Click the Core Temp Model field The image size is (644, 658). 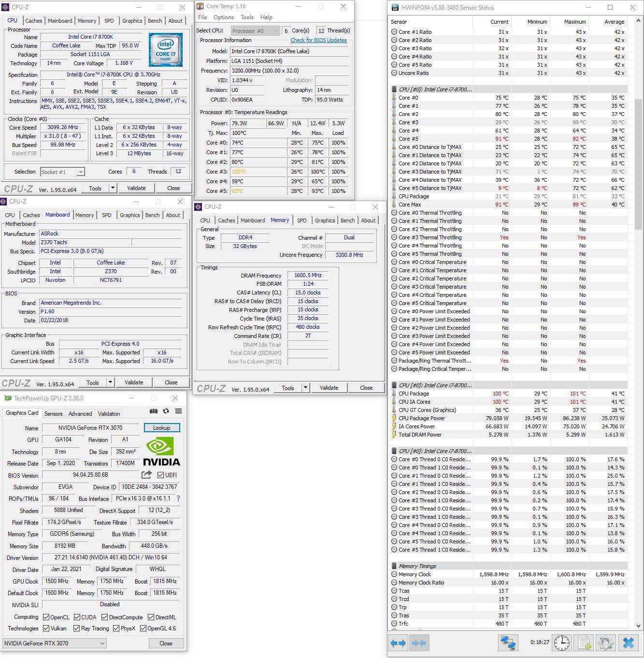[x=289, y=51]
